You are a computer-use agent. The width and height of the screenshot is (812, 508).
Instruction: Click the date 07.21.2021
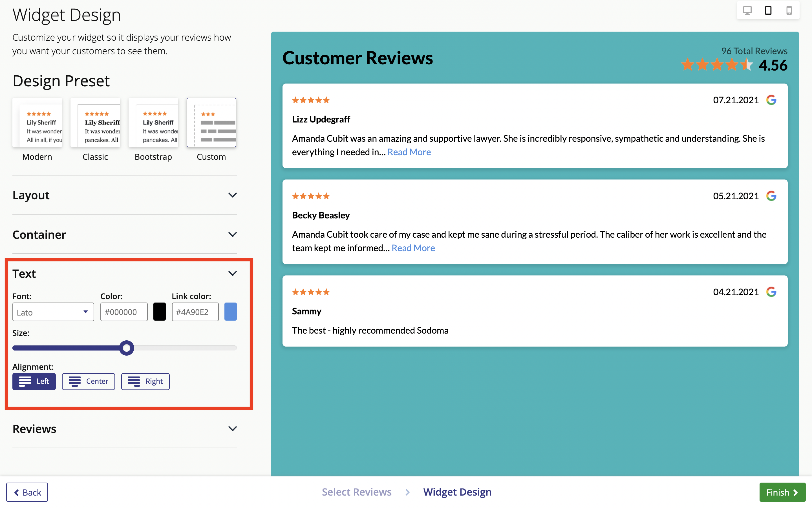(736, 100)
